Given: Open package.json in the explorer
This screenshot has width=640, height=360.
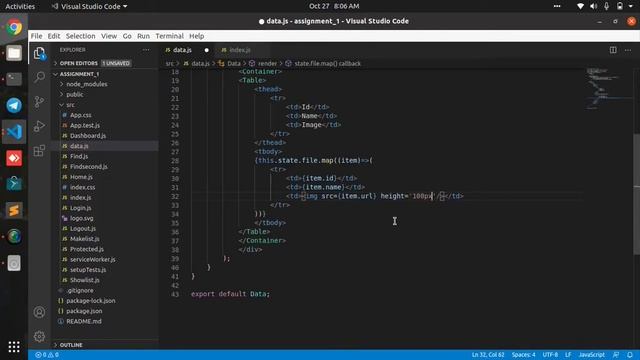Looking at the screenshot, I should point(84,311).
